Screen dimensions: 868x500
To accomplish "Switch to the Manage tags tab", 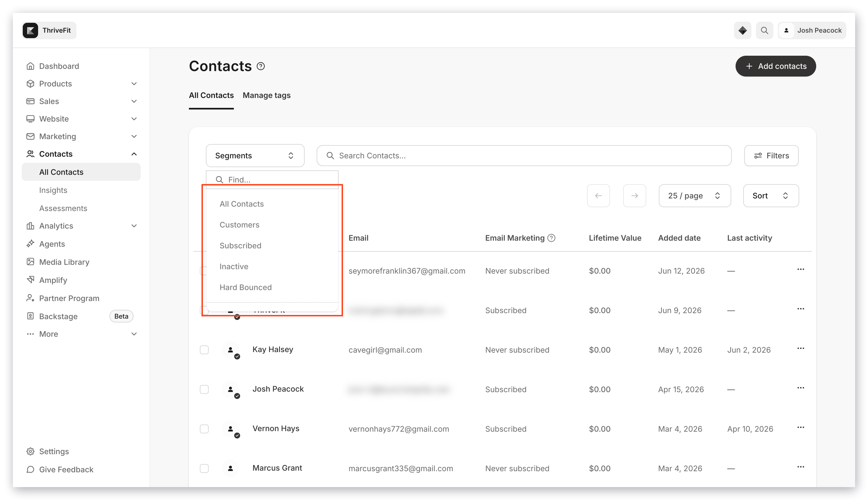I will (x=266, y=95).
